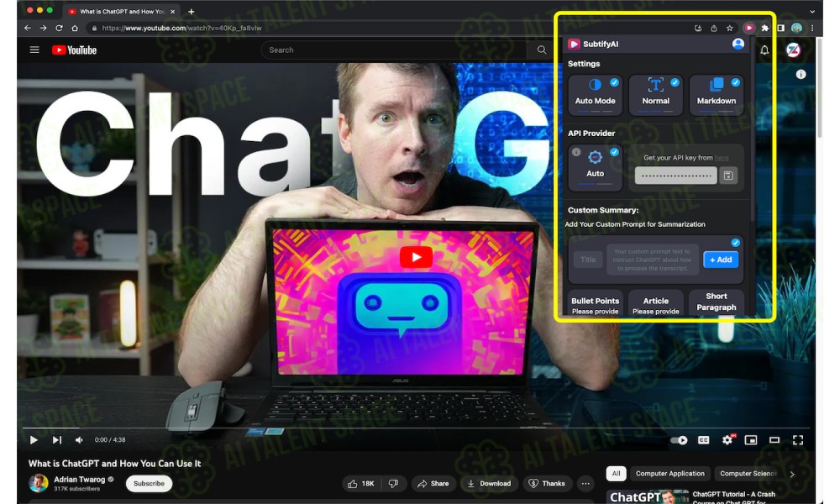Open YouTube account avatar
Image resolution: width=840 pixels, height=504 pixels.
[794, 50]
